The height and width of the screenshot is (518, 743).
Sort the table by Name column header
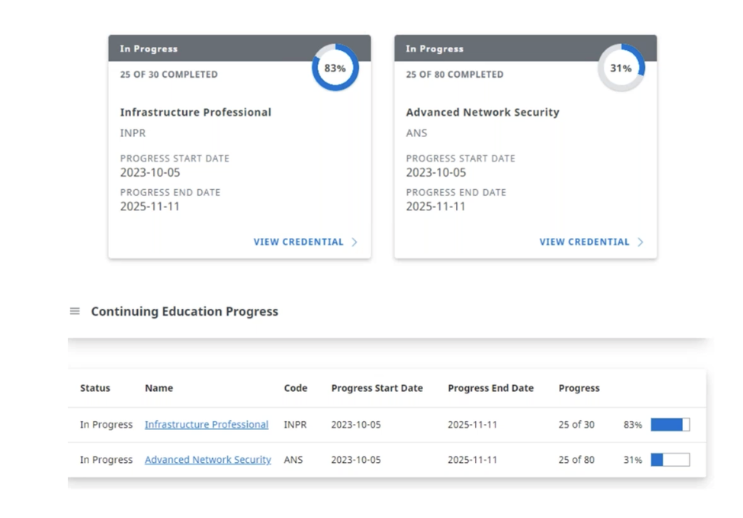tap(158, 388)
